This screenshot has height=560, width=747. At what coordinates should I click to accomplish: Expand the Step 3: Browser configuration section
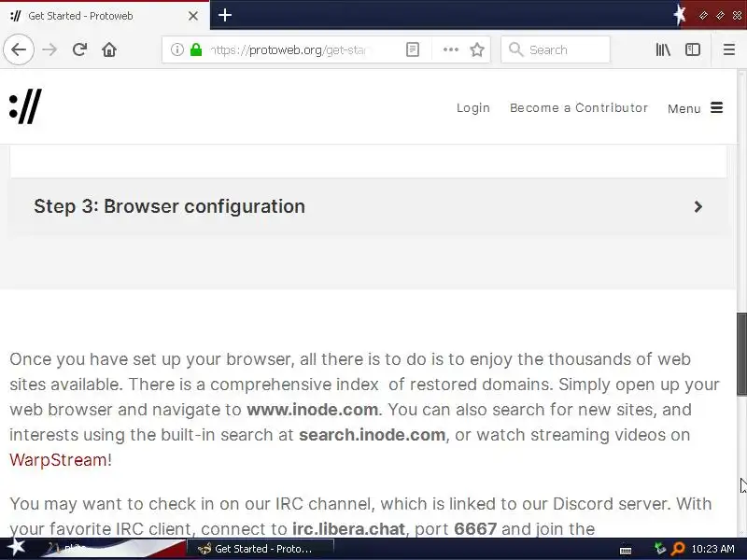point(368,206)
